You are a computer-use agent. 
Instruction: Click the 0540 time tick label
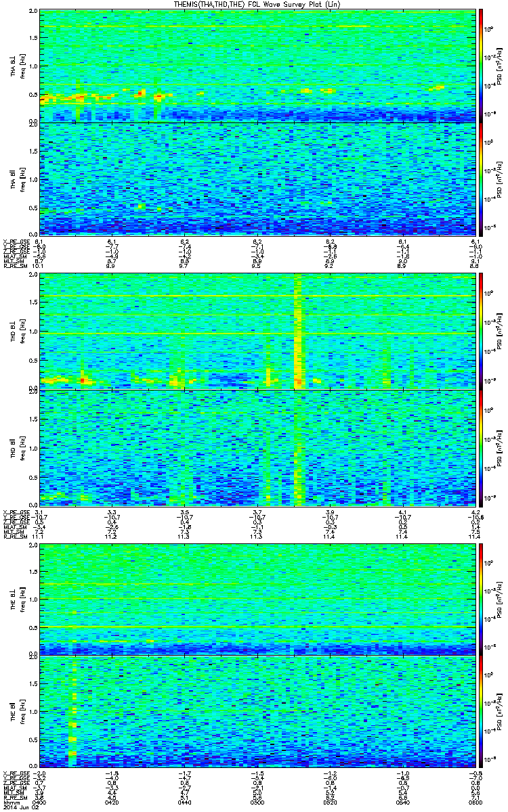(402, 803)
